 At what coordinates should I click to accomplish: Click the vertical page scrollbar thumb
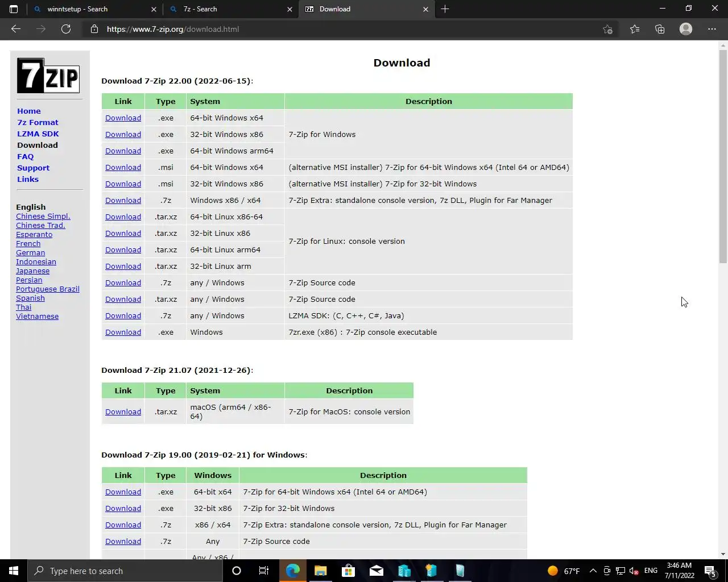pos(723,156)
